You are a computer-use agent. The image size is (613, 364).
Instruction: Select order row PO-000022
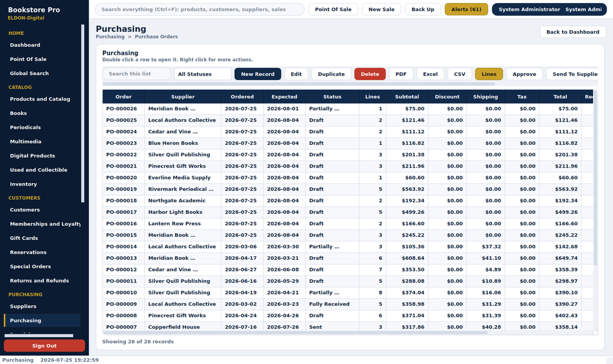pos(348,154)
